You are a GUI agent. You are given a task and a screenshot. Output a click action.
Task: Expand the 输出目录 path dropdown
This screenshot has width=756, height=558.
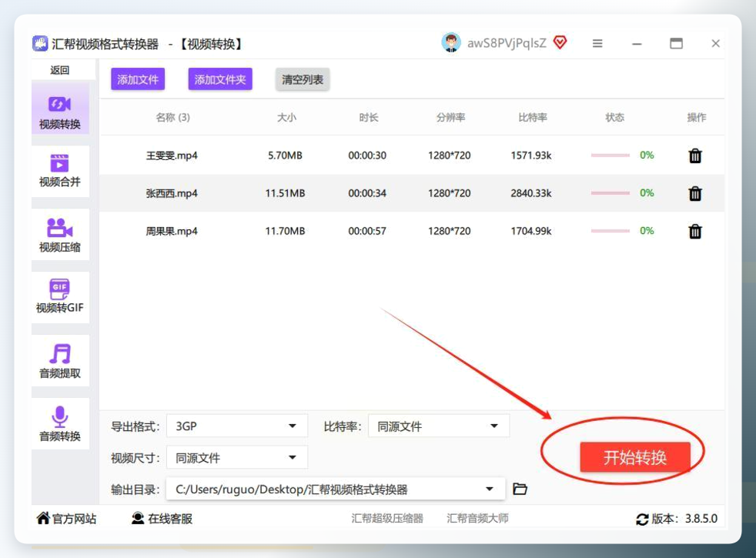click(x=336, y=489)
